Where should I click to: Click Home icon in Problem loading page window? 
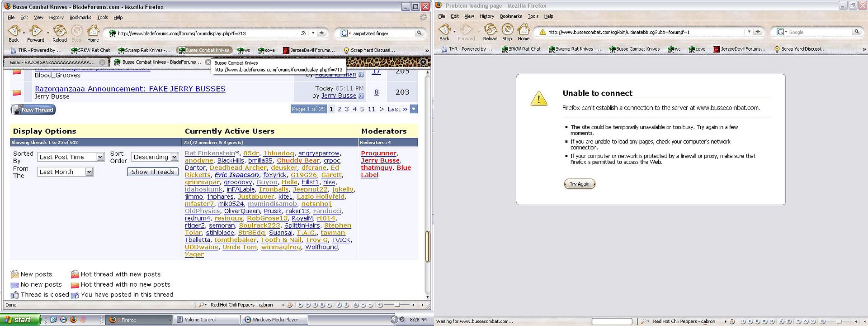click(x=524, y=32)
